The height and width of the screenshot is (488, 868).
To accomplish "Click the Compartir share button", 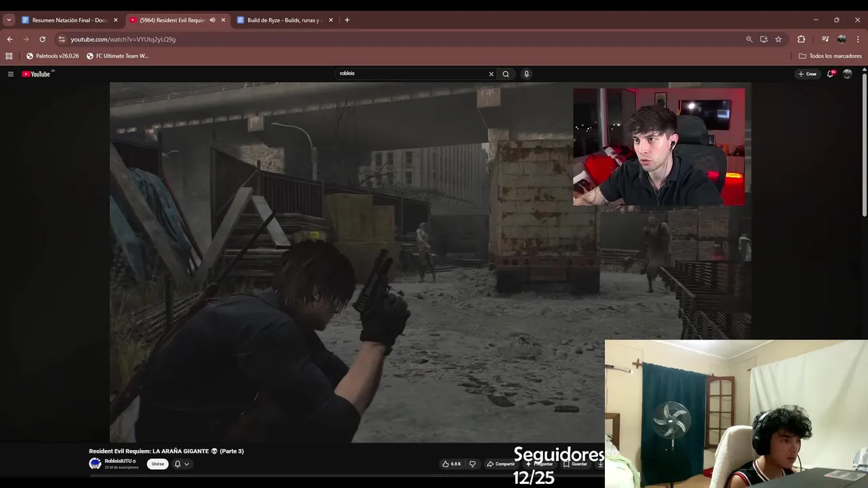I will point(501,464).
